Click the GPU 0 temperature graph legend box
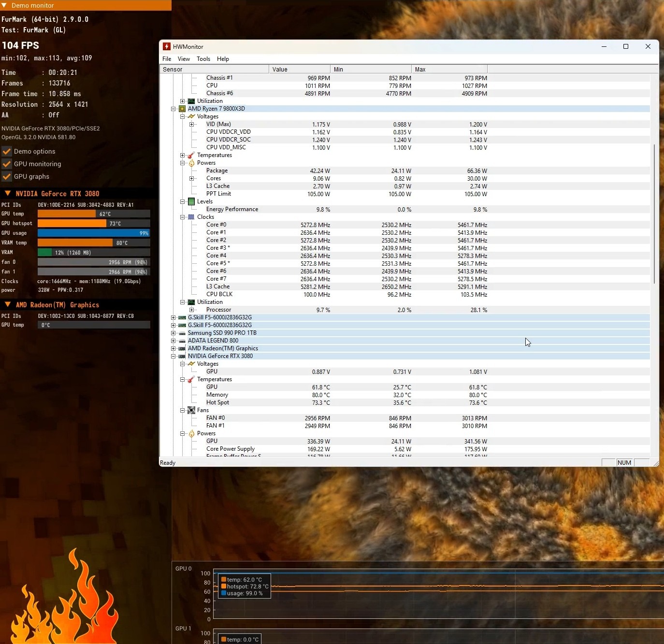Image resolution: width=664 pixels, height=644 pixels. pyautogui.click(x=245, y=586)
